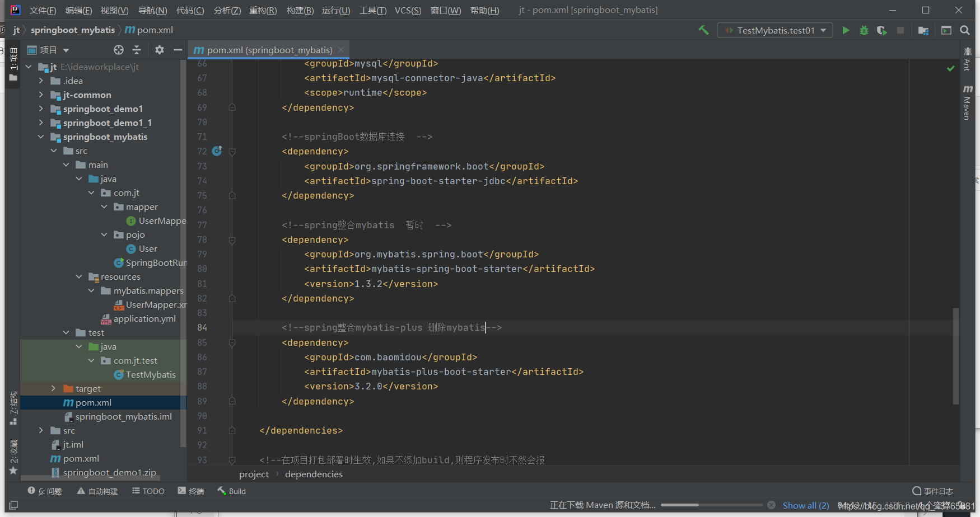The image size is (980, 517).
Task: Open the Auto-build (自动构建) tool window
Action: pos(97,491)
